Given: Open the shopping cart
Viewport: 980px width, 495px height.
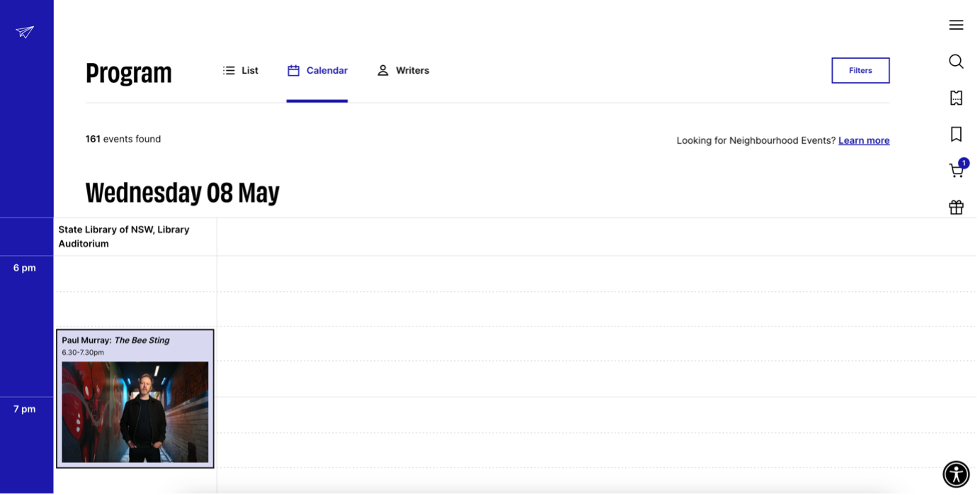Looking at the screenshot, I should pos(955,171).
